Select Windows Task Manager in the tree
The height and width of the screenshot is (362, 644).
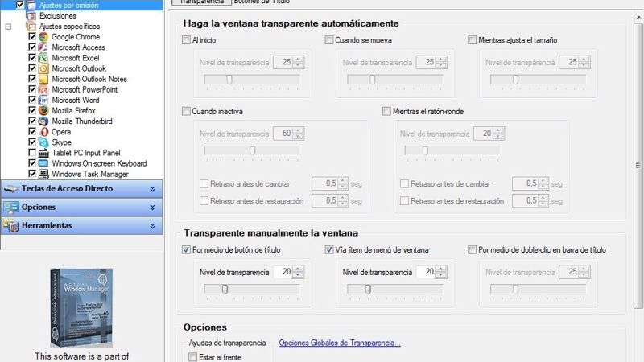(x=90, y=174)
